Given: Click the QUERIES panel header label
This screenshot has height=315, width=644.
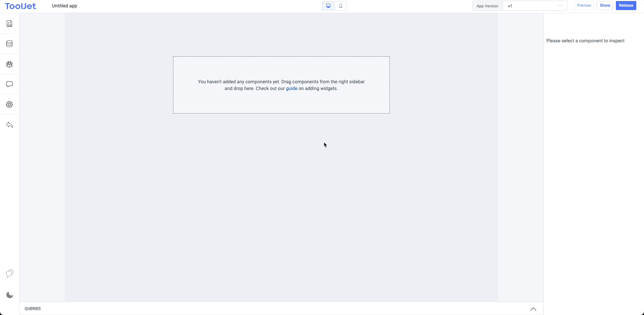Looking at the screenshot, I should pyautogui.click(x=33, y=309).
